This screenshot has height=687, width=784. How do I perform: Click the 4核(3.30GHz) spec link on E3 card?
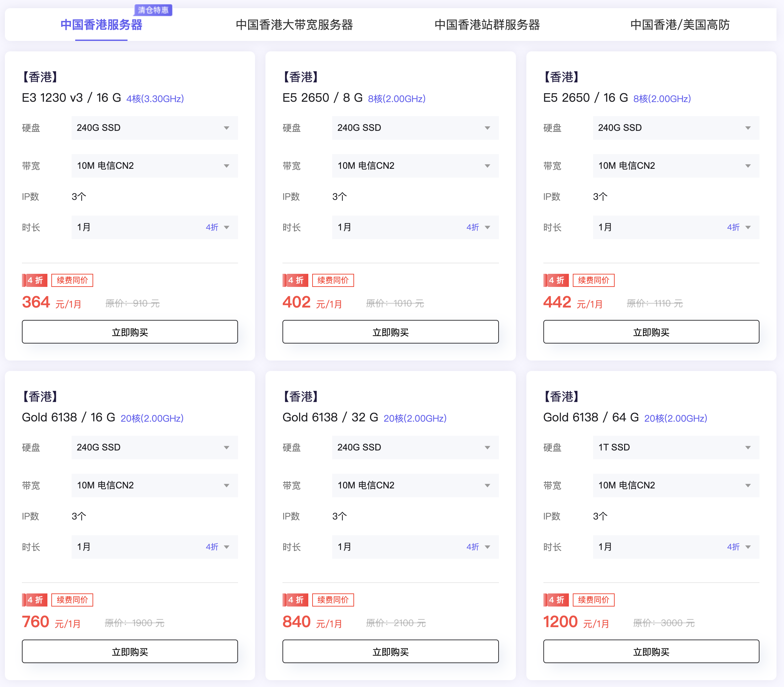pos(155,98)
